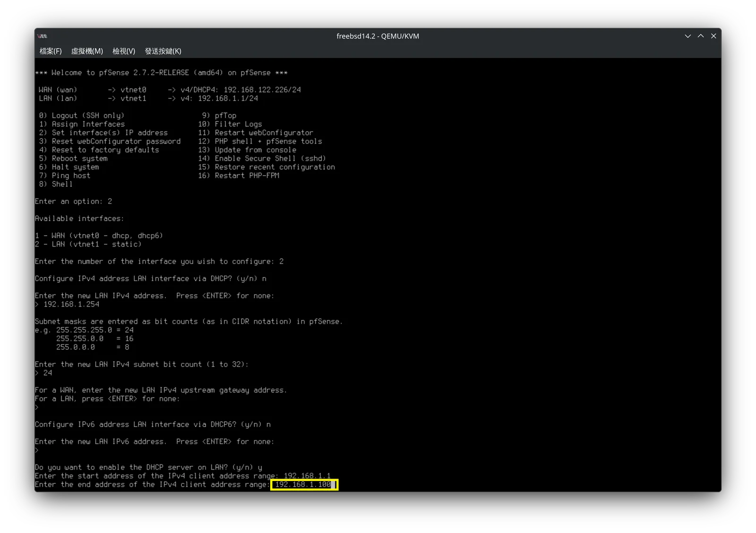Click the 'Configure IPv6 address LAN interface via DHCP6?' line
The height and width of the screenshot is (533, 756).
pos(153,425)
